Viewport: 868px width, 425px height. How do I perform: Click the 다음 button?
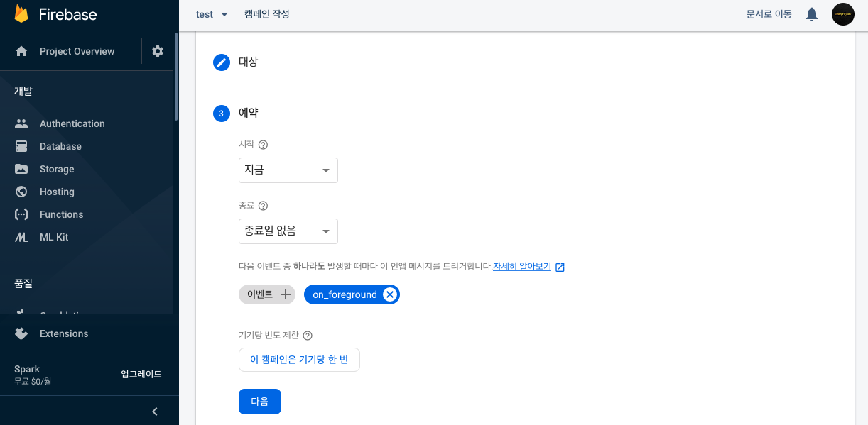[x=259, y=402]
